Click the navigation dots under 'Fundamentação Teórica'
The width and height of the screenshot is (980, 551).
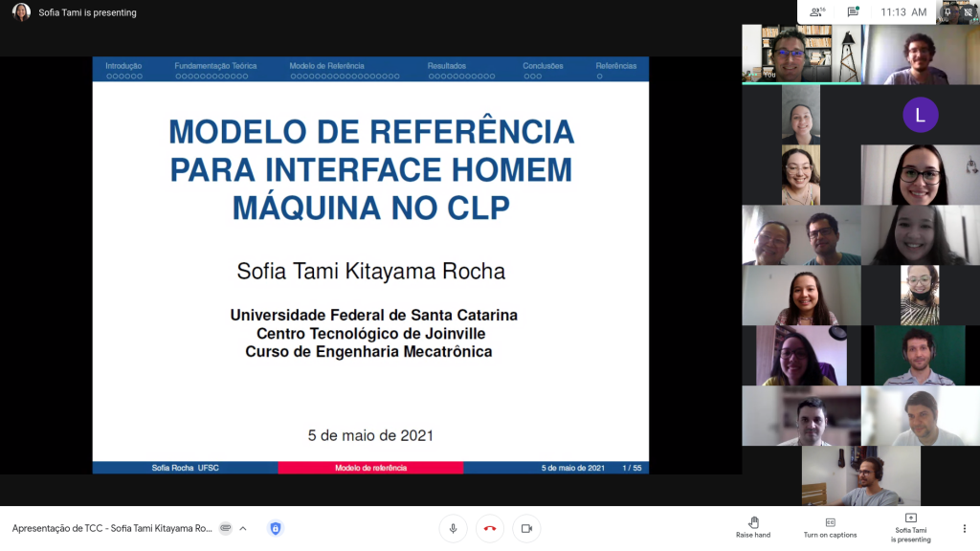212,77
